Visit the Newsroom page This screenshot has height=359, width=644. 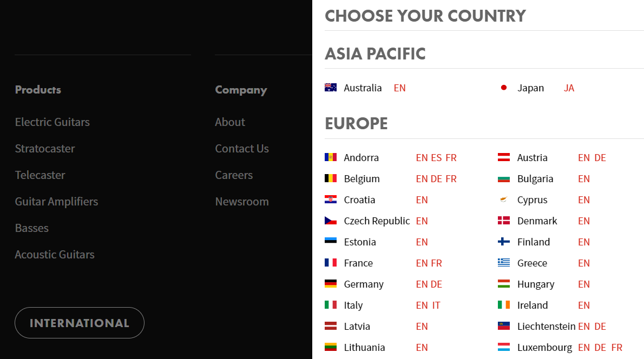(x=242, y=202)
